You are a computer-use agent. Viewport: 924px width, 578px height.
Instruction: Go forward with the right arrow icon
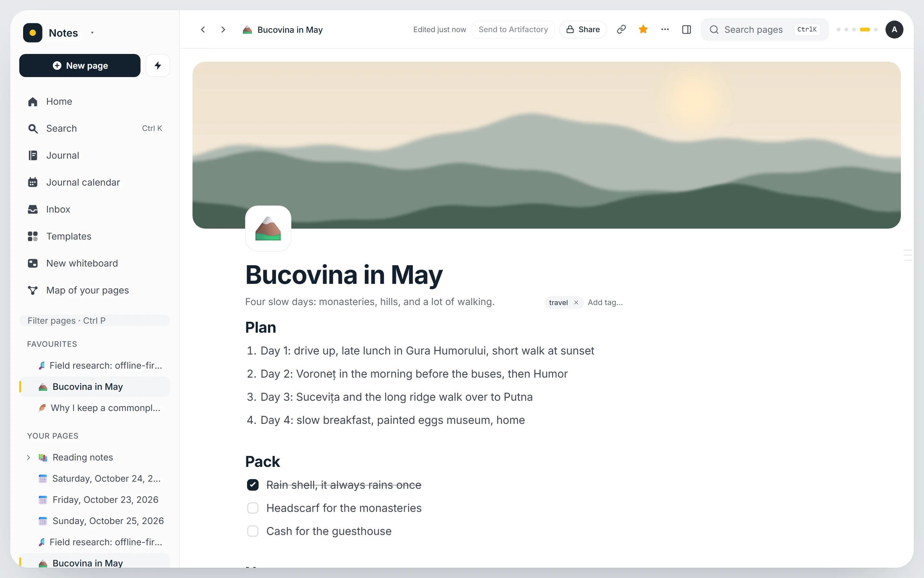(x=223, y=30)
